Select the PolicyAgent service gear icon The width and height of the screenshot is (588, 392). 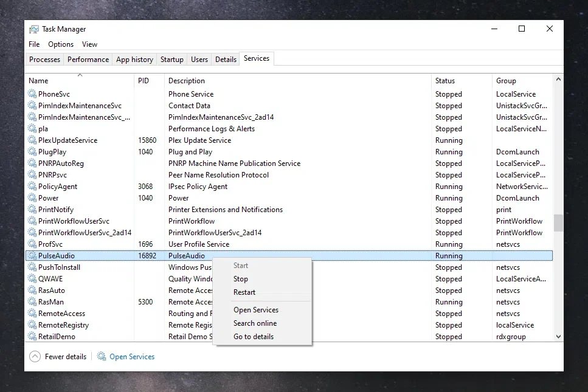(32, 187)
